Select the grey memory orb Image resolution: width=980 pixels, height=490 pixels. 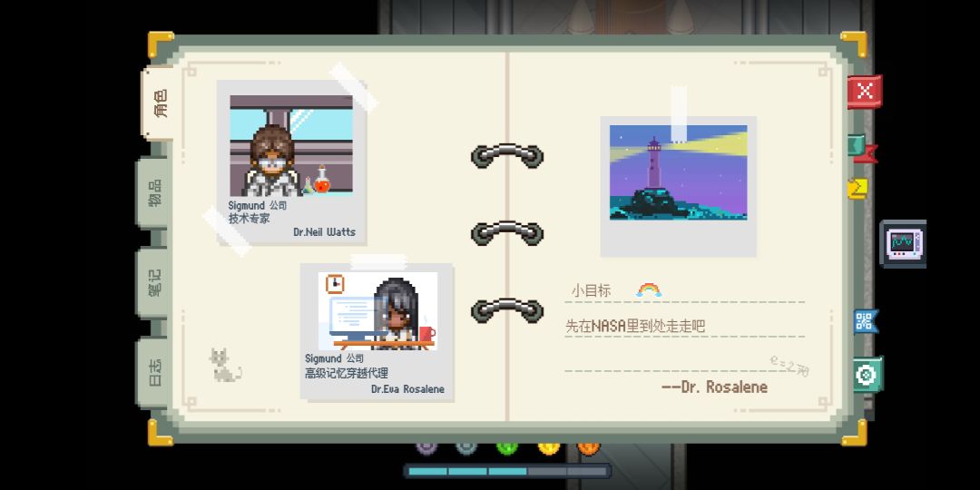point(466,447)
